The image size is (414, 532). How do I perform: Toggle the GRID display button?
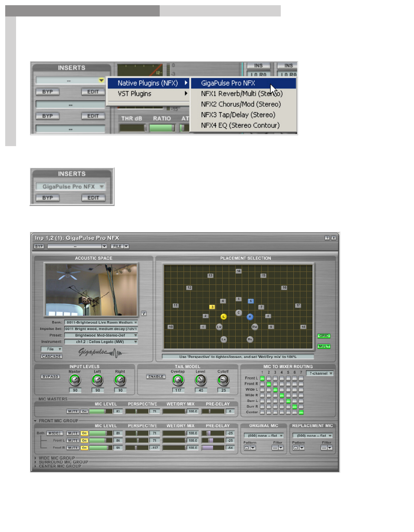coord(323,336)
